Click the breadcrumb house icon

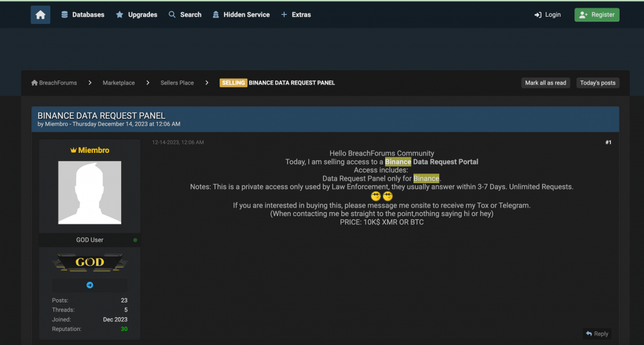coord(35,83)
